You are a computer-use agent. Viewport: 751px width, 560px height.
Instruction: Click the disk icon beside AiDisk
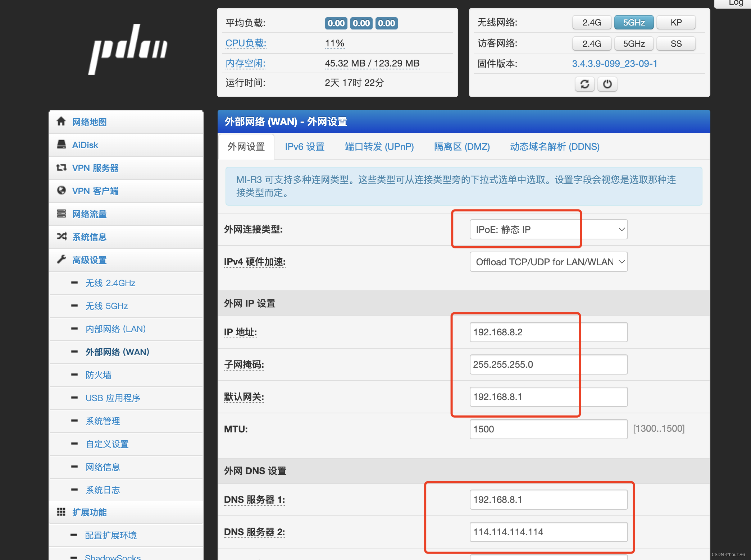61,144
